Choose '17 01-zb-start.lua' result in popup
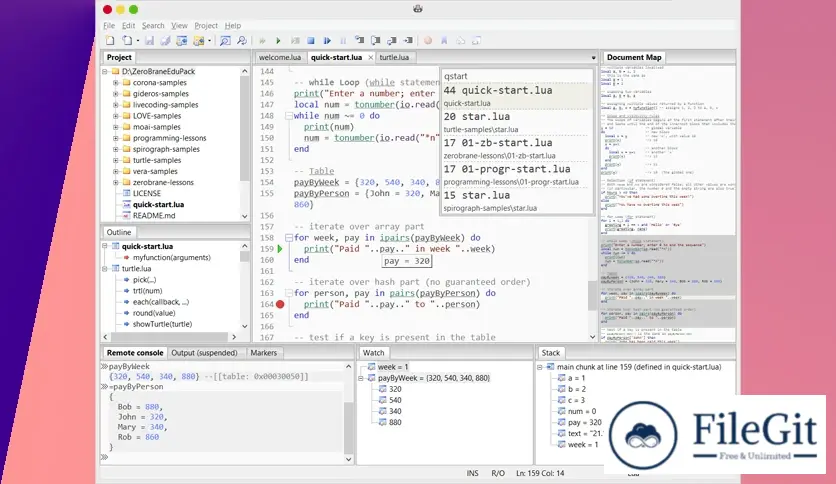The width and height of the screenshot is (836, 484). click(x=516, y=148)
